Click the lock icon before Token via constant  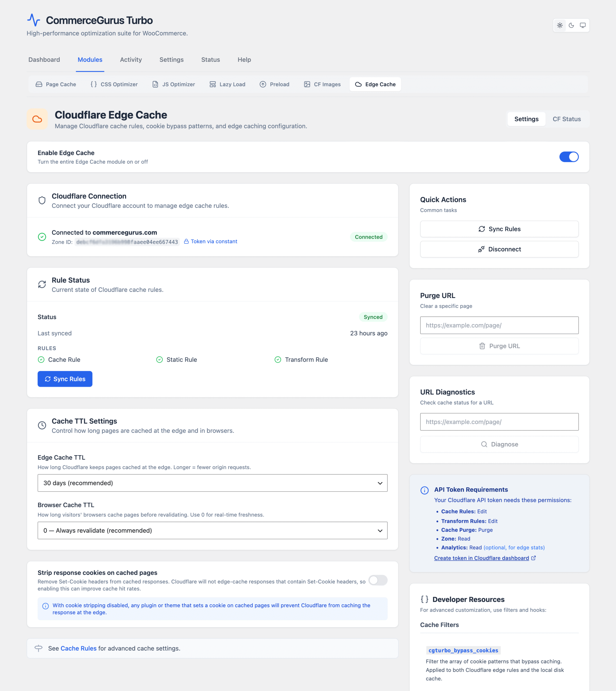186,241
